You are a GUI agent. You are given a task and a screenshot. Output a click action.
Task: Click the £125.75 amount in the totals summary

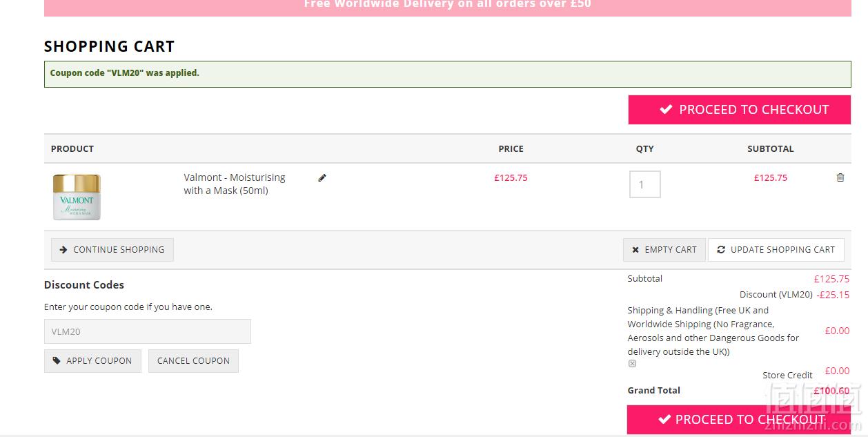pos(831,280)
